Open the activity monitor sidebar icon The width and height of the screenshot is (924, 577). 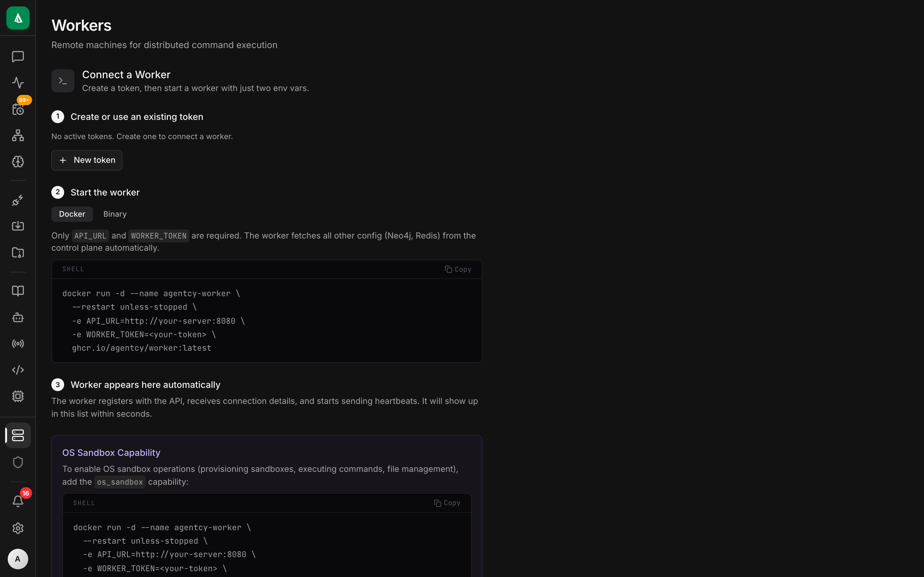[18, 83]
